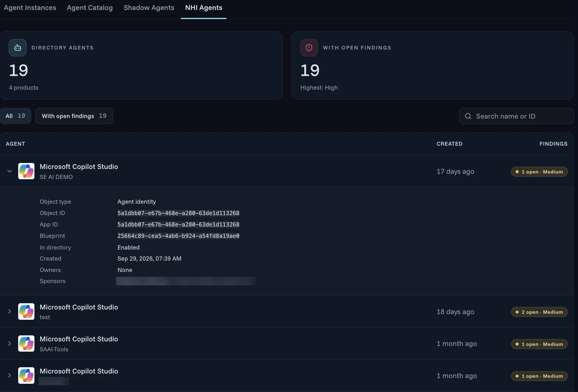Focus the Search name or ID field
Viewport: 578px width, 392px height.
coord(516,116)
